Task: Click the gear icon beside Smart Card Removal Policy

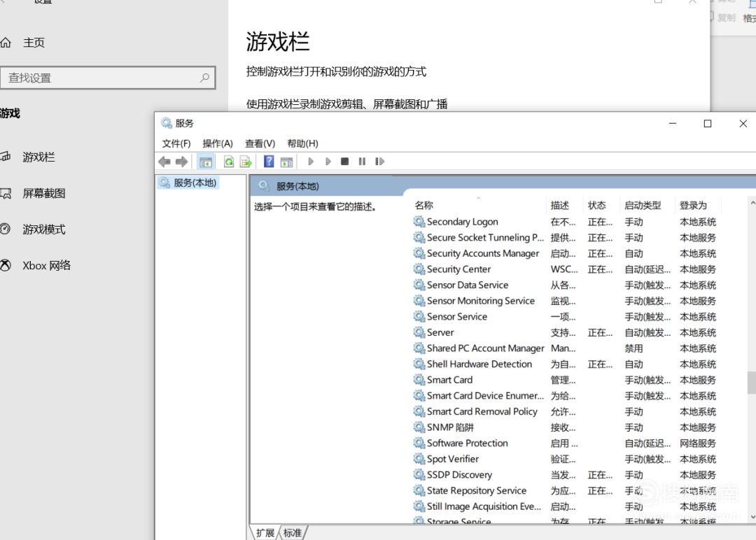Action: [x=419, y=411]
